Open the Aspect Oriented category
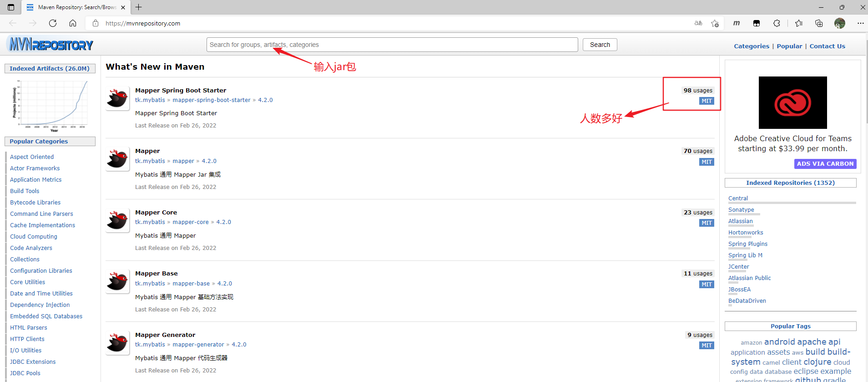The image size is (868, 382). coord(32,157)
